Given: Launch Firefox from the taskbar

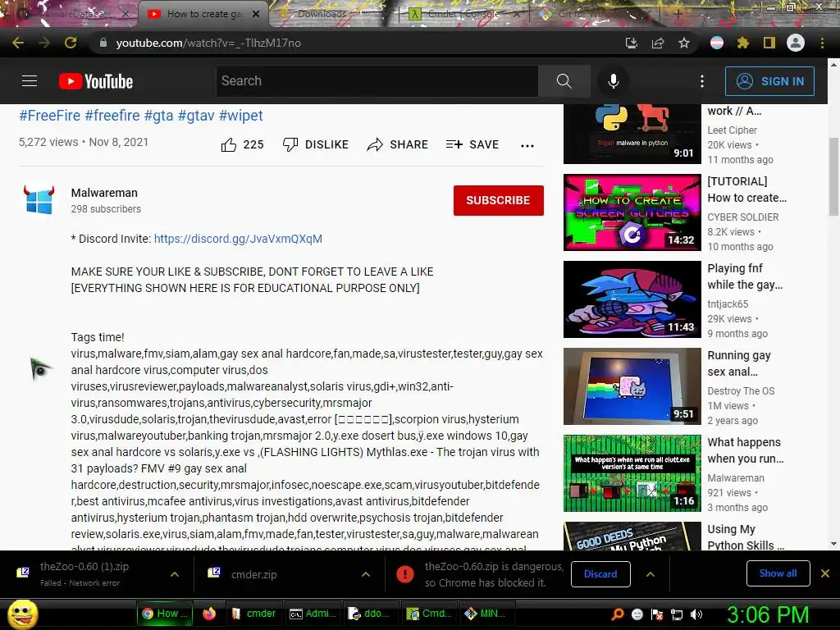Looking at the screenshot, I should click(x=209, y=614).
